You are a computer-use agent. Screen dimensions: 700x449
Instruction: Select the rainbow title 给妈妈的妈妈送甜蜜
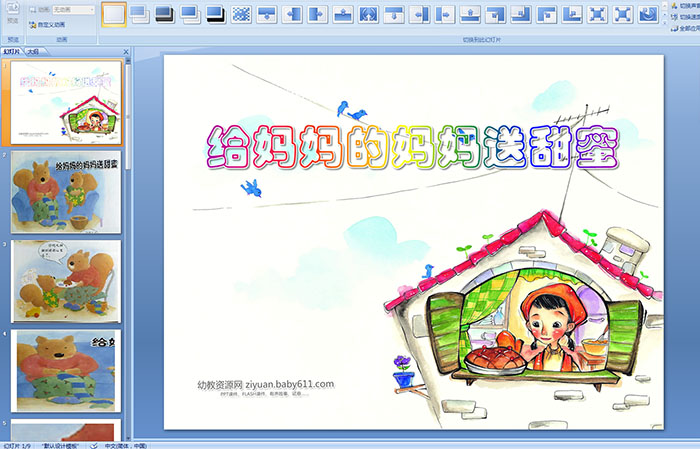pos(413,147)
